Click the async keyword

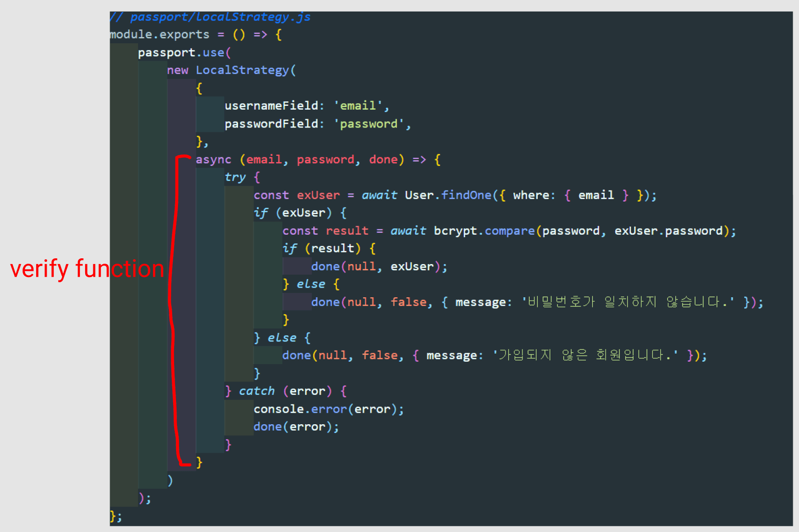pyautogui.click(x=213, y=160)
